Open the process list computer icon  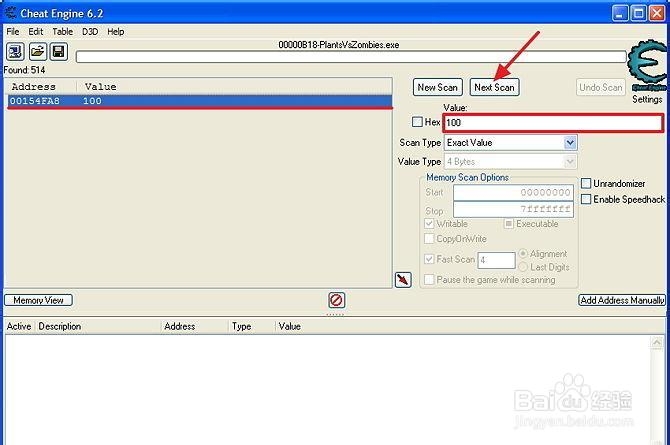(15, 52)
